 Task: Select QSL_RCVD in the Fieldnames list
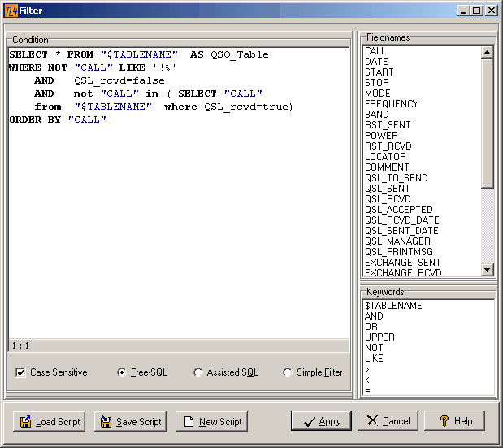pyautogui.click(x=388, y=199)
